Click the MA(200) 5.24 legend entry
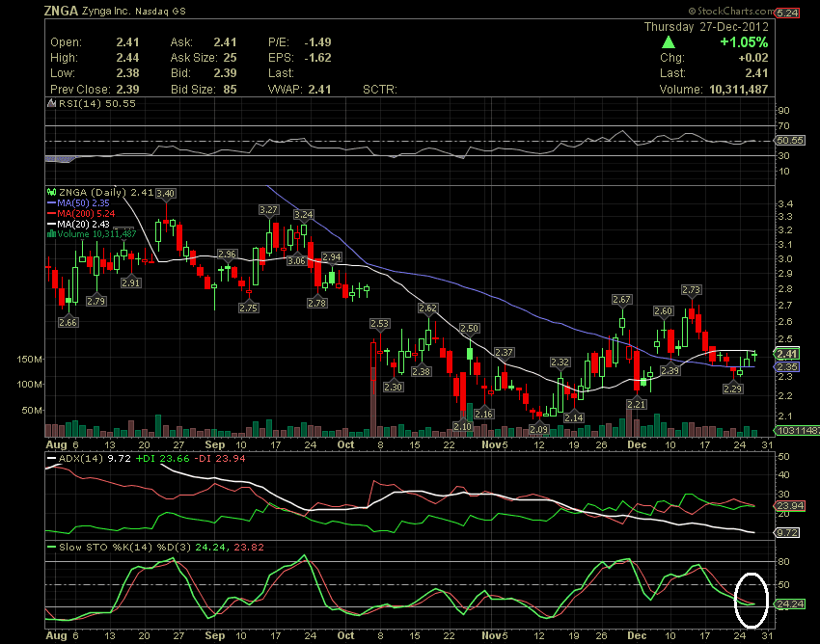 coord(86,214)
